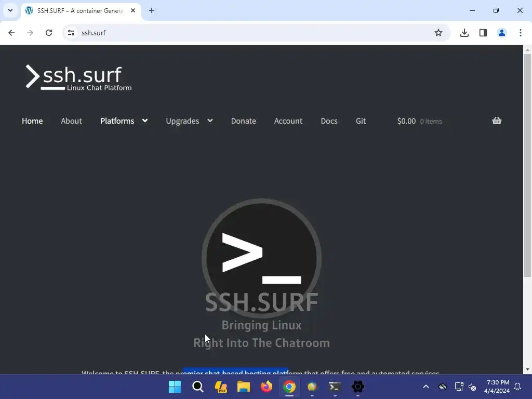Open the shopping basket icon
532x399 pixels.
pyautogui.click(x=497, y=121)
